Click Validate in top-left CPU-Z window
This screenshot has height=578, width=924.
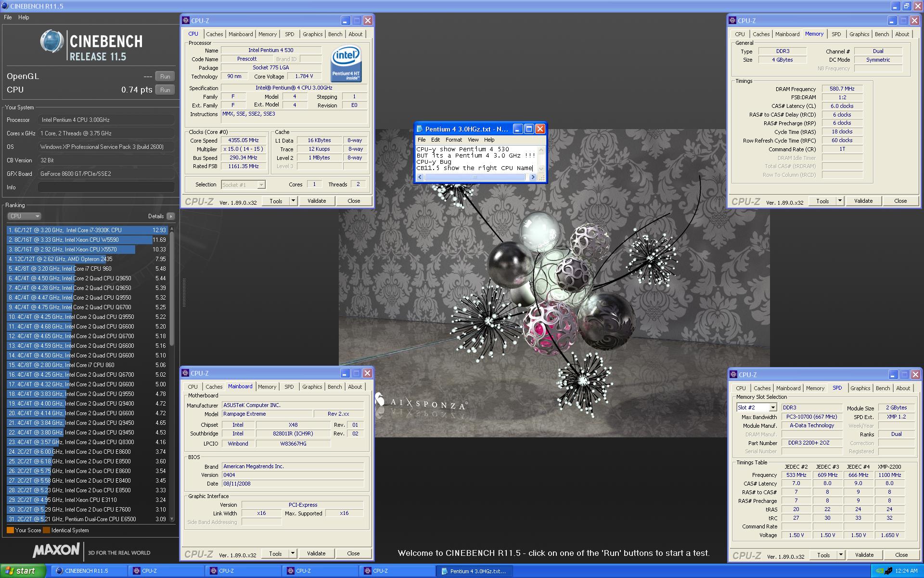[317, 201]
